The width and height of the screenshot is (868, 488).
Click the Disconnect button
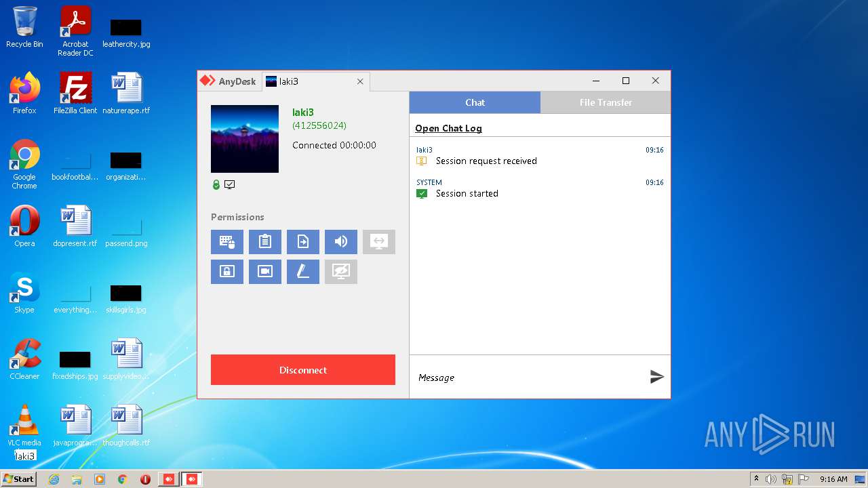(x=303, y=370)
